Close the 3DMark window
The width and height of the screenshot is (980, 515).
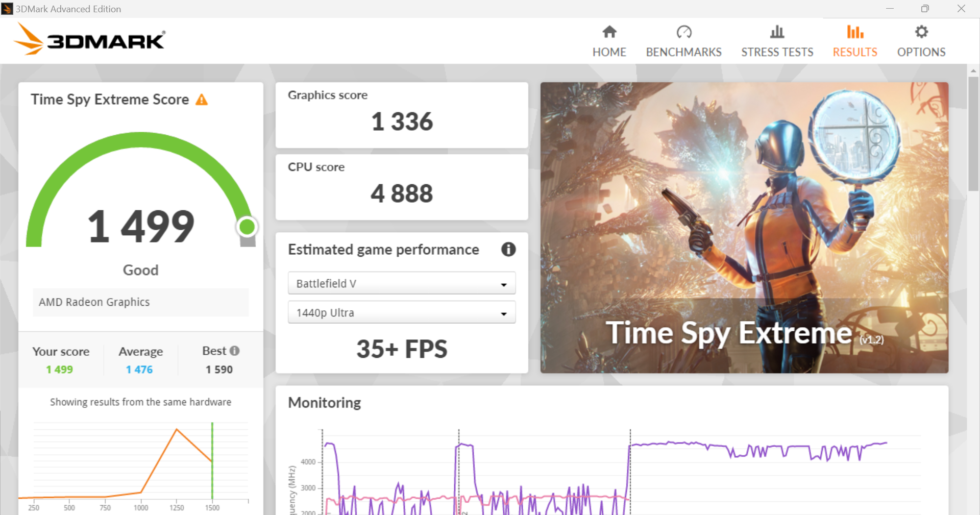pyautogui.click(x=961, y=9)
